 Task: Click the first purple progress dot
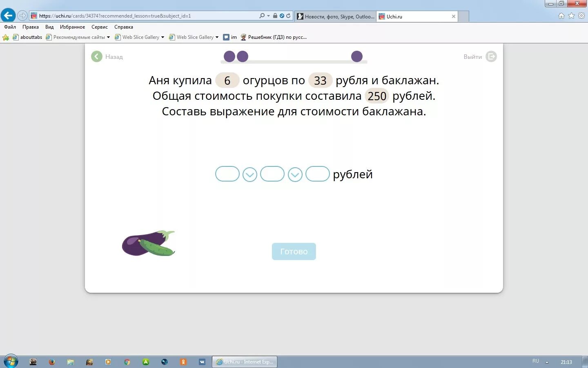(229, 56)
